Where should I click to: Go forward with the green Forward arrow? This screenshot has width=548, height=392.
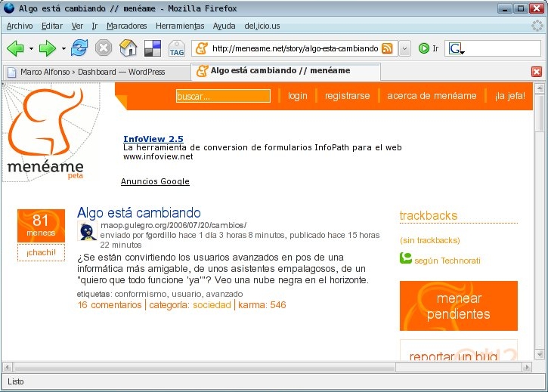[47, 48]
